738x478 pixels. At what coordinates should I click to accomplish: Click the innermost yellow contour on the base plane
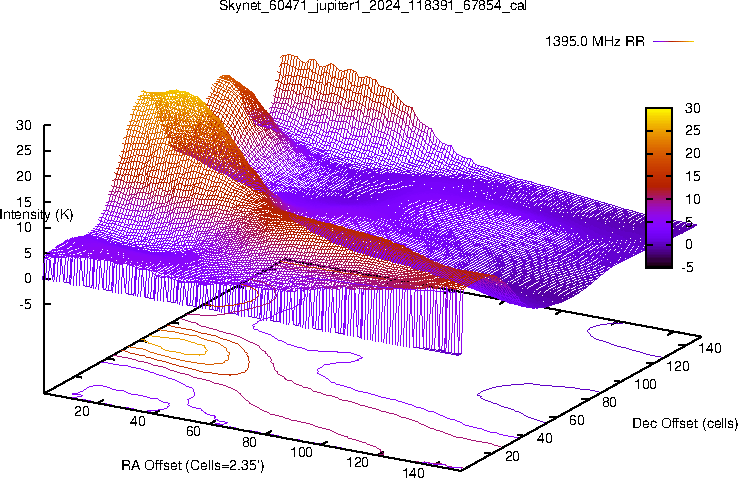pyautogui.click(x=176, y=346)
